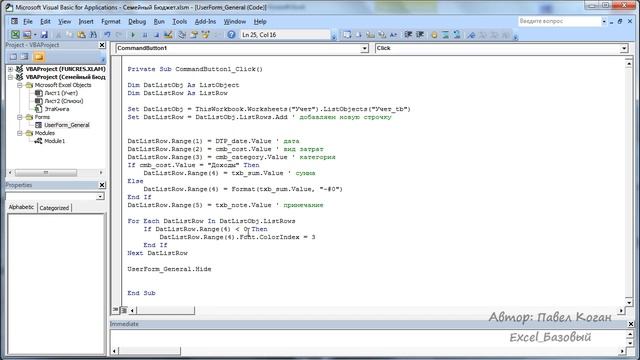640x360 pixels.
Task: Toggle Design Mode on the toolbar
Action: (168, 35)
